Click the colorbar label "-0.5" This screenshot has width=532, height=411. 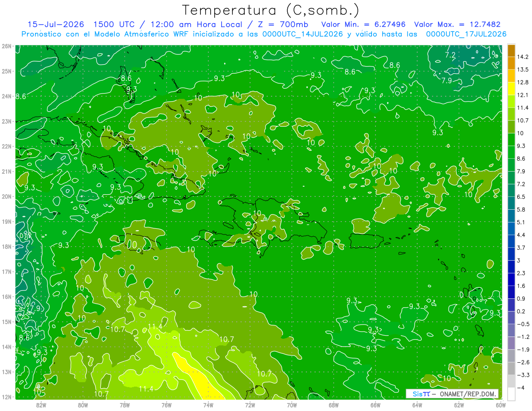coord(523,324)
